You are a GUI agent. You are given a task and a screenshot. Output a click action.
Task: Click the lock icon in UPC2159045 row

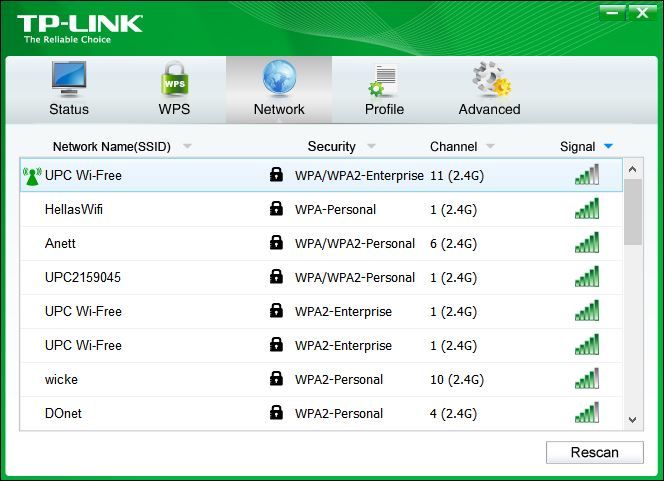pyautogui.click(x=276, y=276)
